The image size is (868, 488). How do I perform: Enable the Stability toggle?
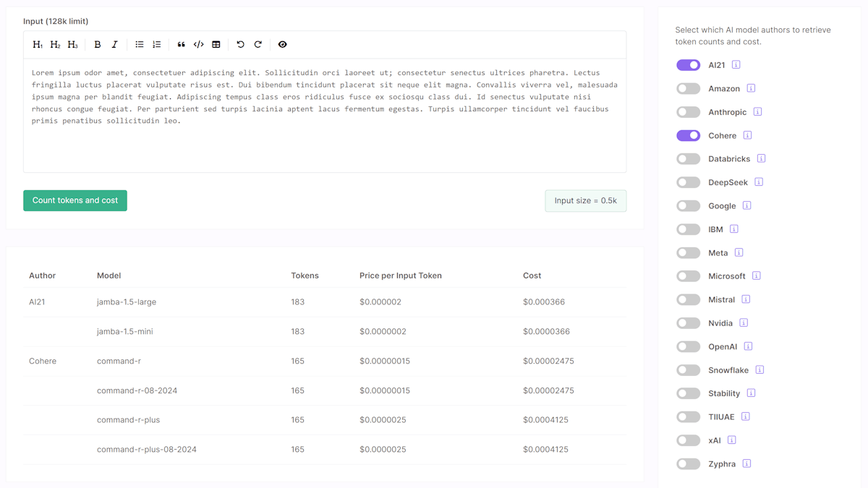pos(688,393)
